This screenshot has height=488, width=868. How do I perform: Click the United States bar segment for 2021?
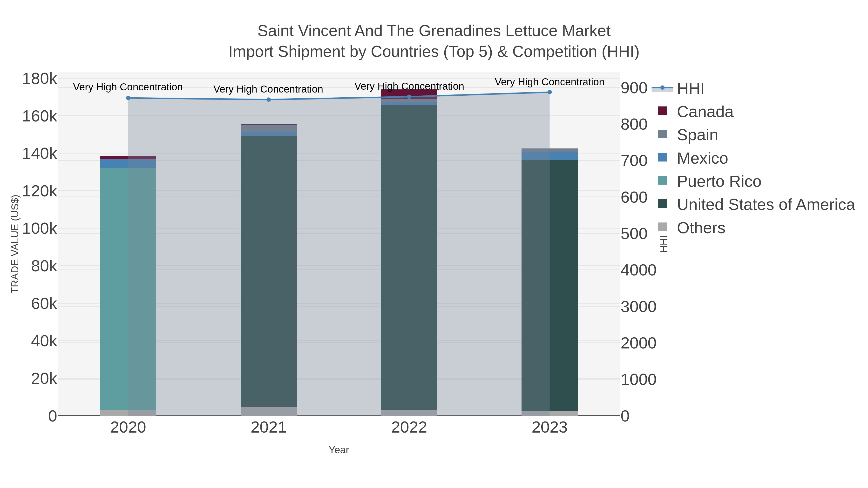click(269, 271)
